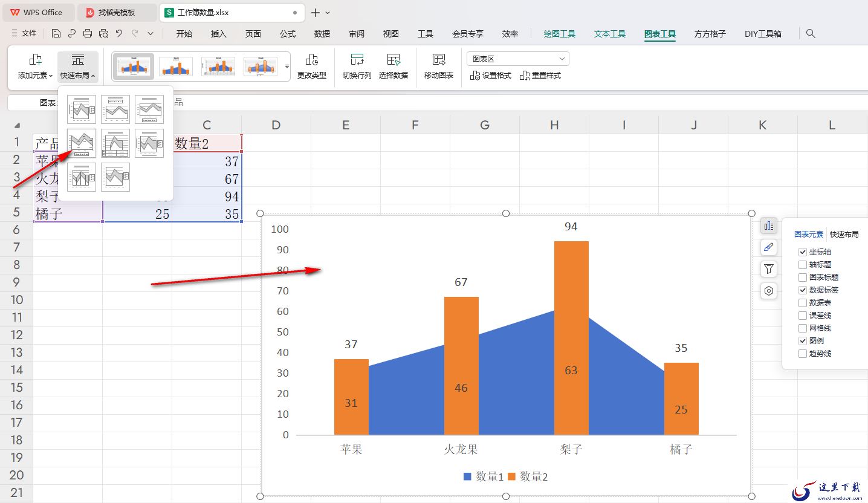Click the 设置格式 button
The image size is (868, 503).
click(491, 76)
